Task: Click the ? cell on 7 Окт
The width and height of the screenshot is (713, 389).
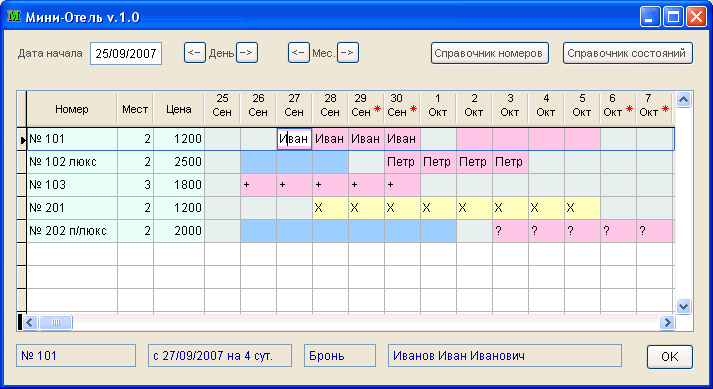Action: tap(654, 231)
